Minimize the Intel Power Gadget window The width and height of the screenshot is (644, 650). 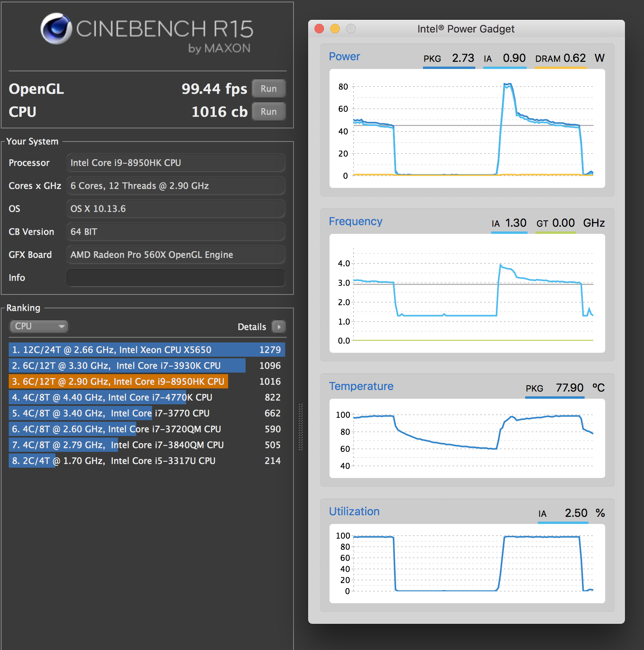(x=335, y=29)
